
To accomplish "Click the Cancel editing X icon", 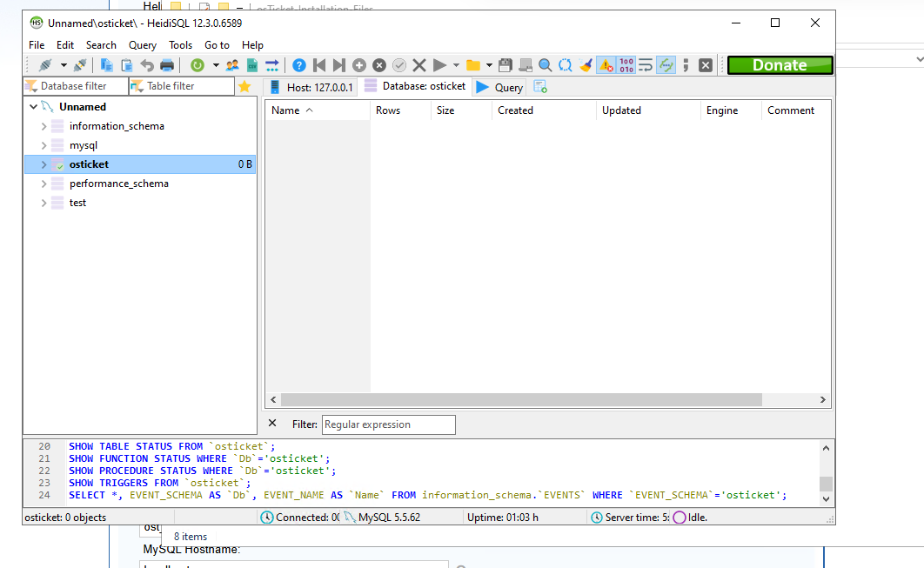I will pos(419,65).
